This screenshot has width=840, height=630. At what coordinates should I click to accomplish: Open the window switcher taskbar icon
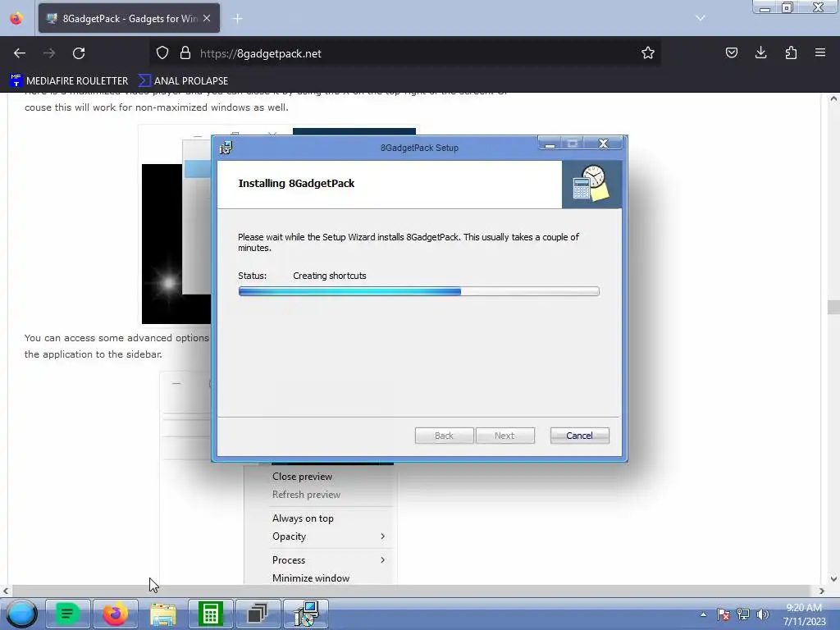coord(258,614)
